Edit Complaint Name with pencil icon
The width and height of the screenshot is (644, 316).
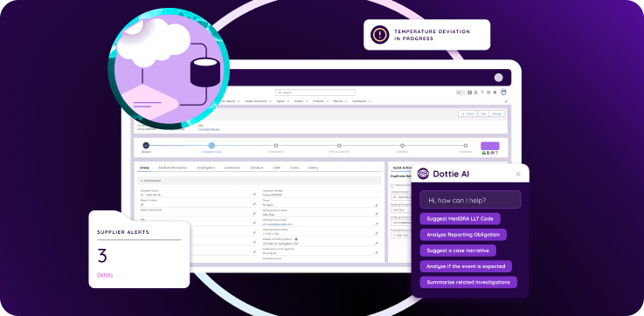pyautogui.click(x=254, y=194)
